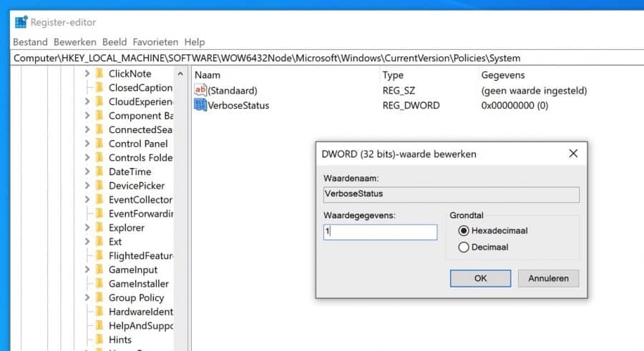Expand the Ext tree node
The image size is (644, 351).
tap(87, 242)
